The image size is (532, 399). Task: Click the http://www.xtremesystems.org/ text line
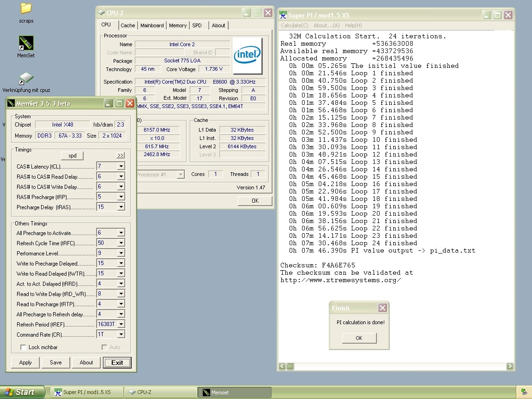pos(341,280)
